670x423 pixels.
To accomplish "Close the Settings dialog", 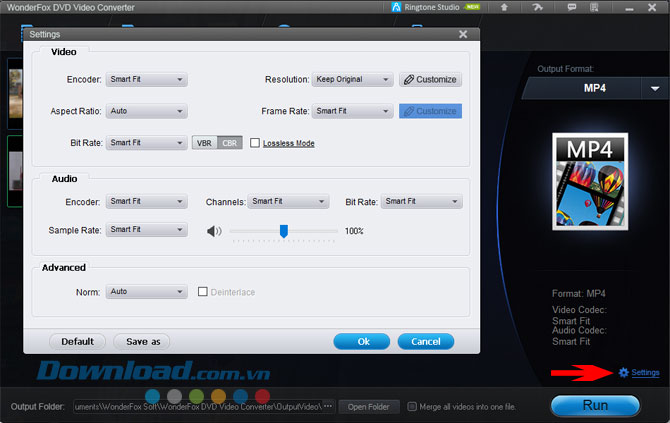I will tap(463, 34).
